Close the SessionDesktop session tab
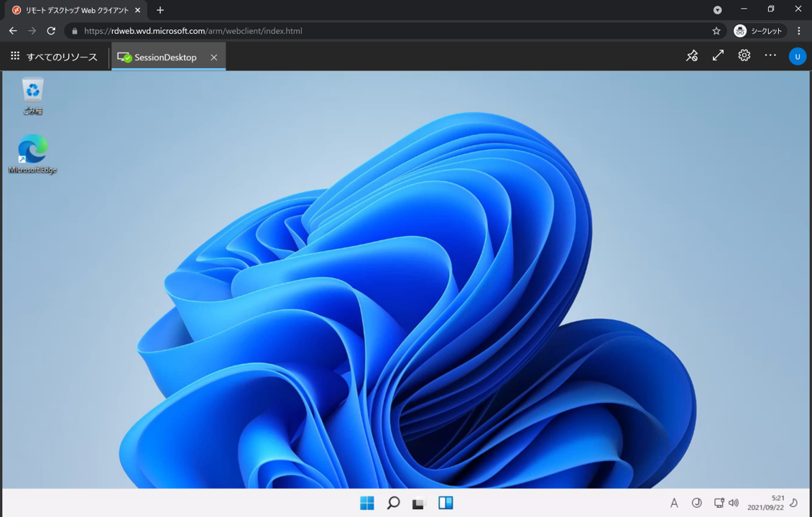This screenshot has height=517, width=812. [213, 57]
